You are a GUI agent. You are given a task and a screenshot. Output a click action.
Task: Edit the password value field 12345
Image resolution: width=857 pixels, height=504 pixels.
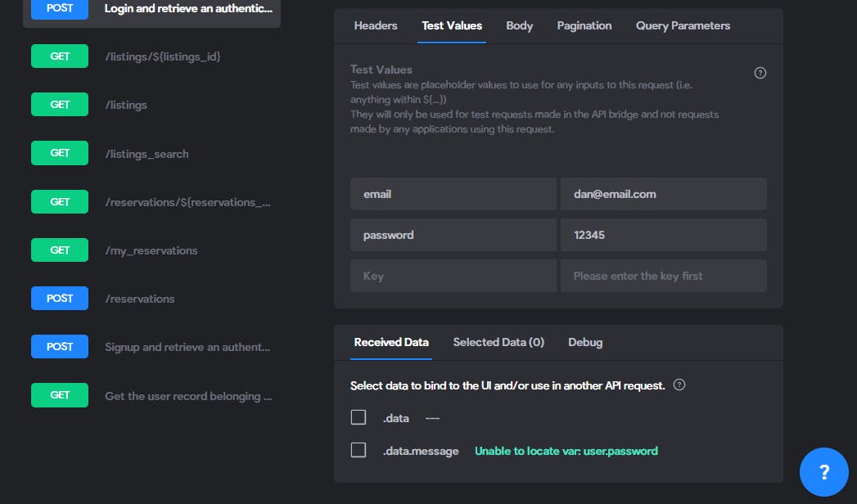[663, 235]
